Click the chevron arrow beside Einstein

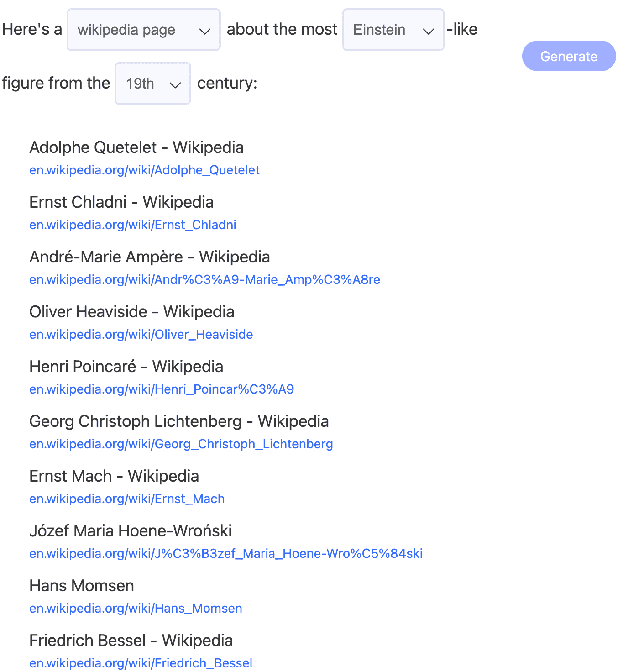pos(428,31)
